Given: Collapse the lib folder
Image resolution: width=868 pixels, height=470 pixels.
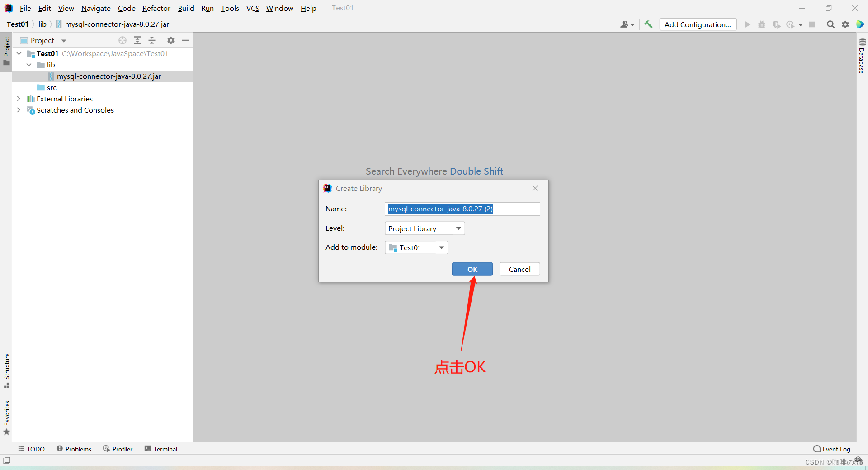Looking at the screenshot, I should 29,65.
